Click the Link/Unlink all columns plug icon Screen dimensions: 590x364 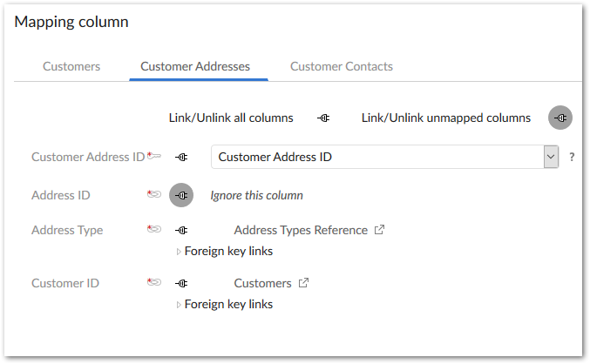click(324, 118)
